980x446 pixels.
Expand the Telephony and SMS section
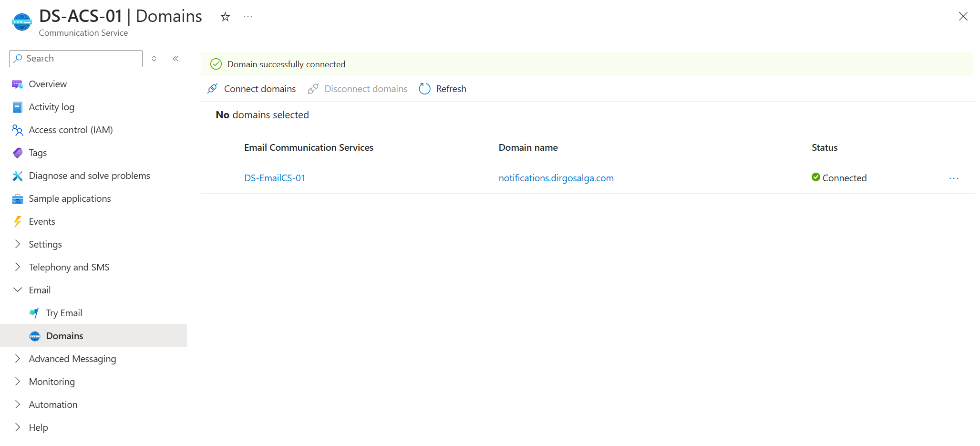pyautogui.click(x=18, y=267)
